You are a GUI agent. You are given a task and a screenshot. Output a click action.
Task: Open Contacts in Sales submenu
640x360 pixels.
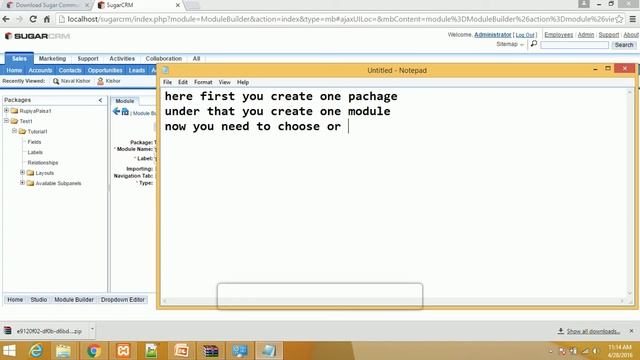[x=70, y=70]
